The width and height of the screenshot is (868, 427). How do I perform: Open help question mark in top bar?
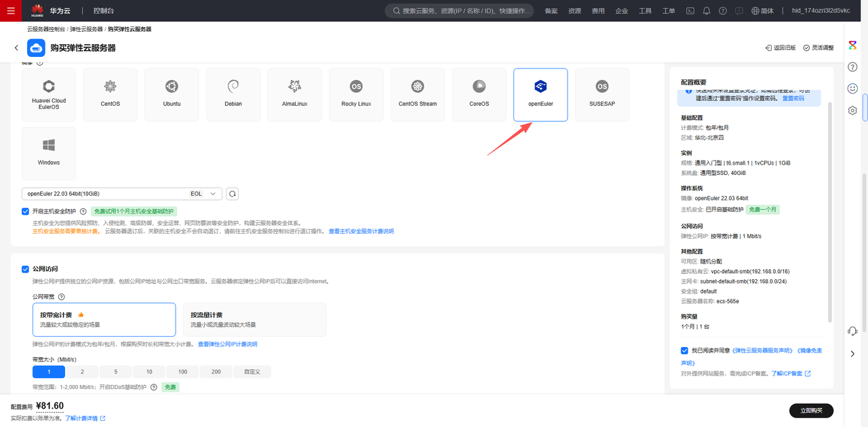723,11
